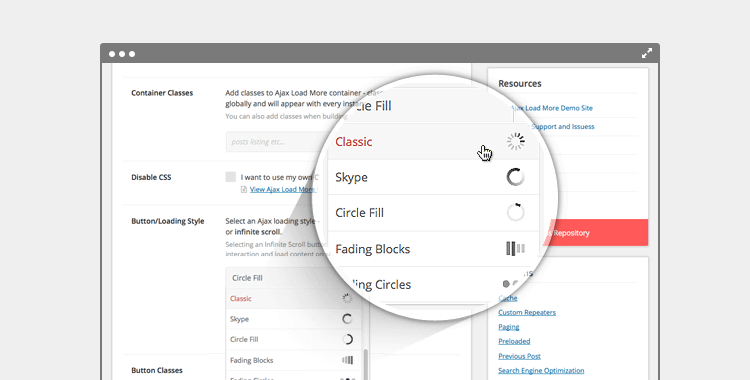Choose Classic in the small style list
750x380 pixels.
(x=241, y=298)
